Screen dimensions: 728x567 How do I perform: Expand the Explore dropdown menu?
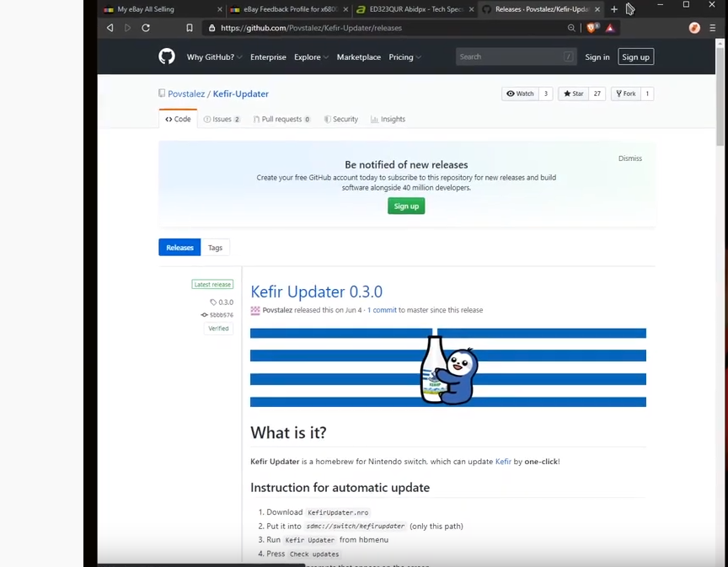coord(311,56)
